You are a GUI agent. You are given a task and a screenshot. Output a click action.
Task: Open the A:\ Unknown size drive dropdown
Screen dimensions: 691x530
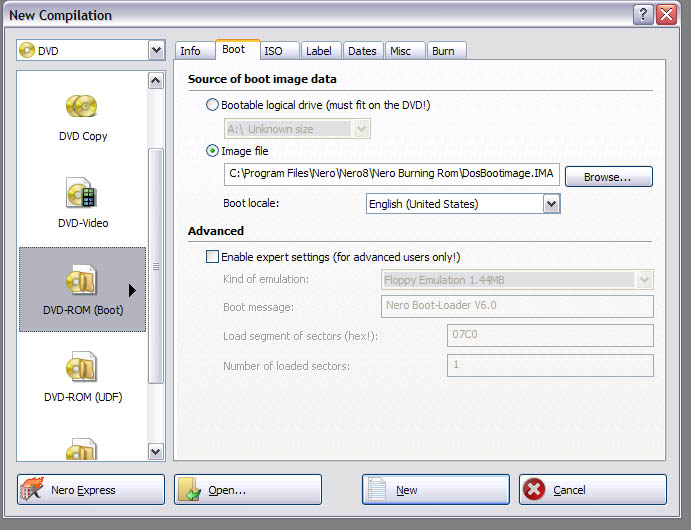point(362,129)
